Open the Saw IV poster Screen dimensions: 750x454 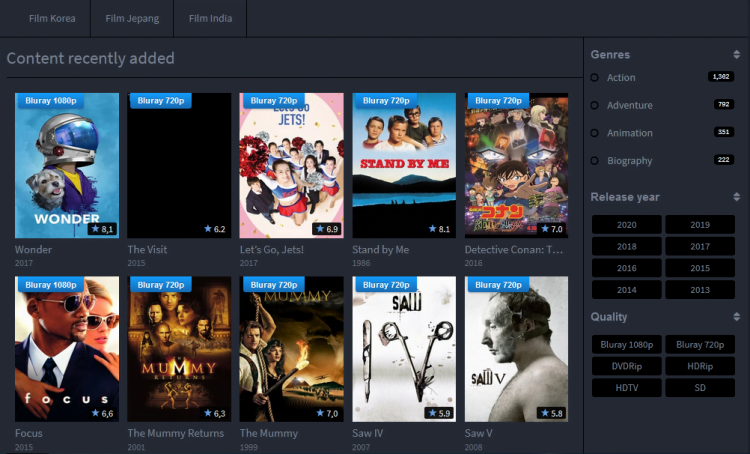pos(404,349)
